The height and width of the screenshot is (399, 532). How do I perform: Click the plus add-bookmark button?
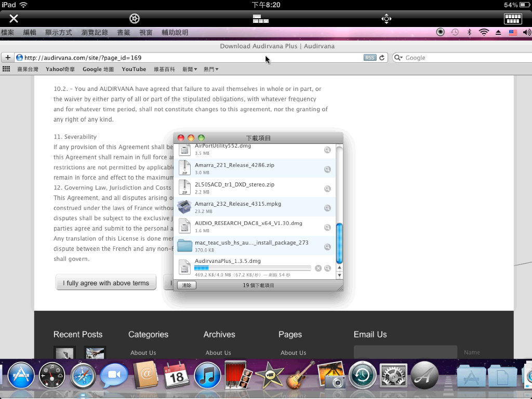(8, 58)
